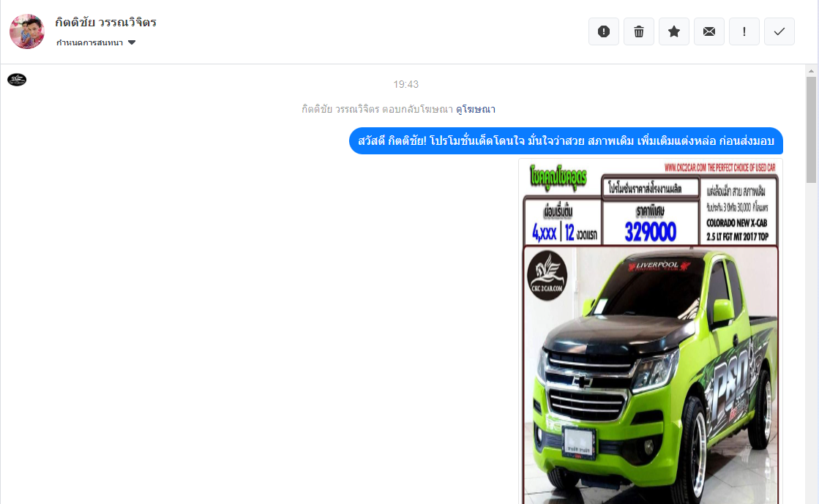Click the replied-to-ad notice text
Image resolution: width=819 pixels, height=504 pixels.
coord(377,109)
